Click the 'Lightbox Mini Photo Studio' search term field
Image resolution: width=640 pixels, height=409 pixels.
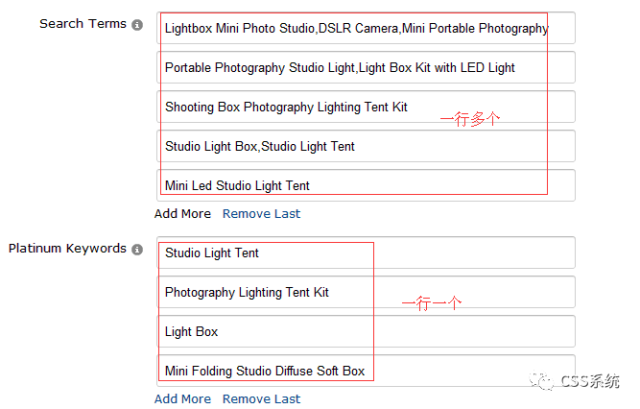coord(365,29)
